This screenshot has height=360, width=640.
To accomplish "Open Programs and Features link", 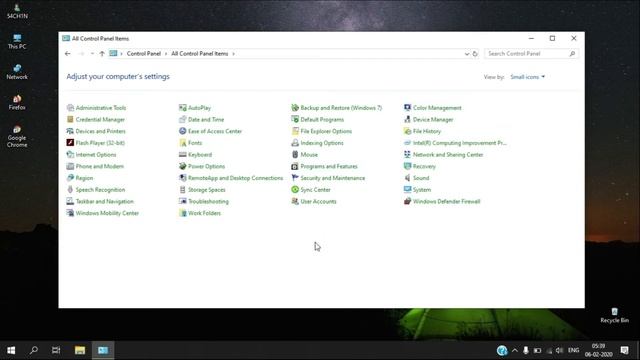I will [329, 167].
